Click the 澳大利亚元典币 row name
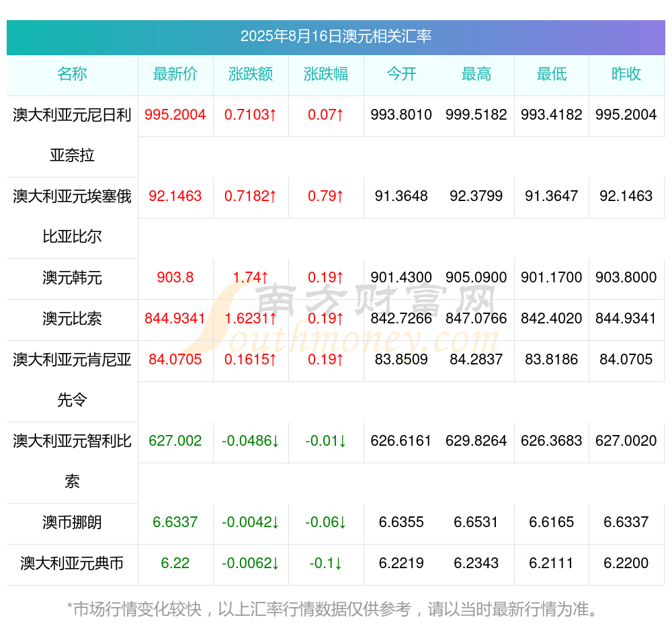Image resolution: width=672 pixels, height=630 pixels. (x=72, y=563)
